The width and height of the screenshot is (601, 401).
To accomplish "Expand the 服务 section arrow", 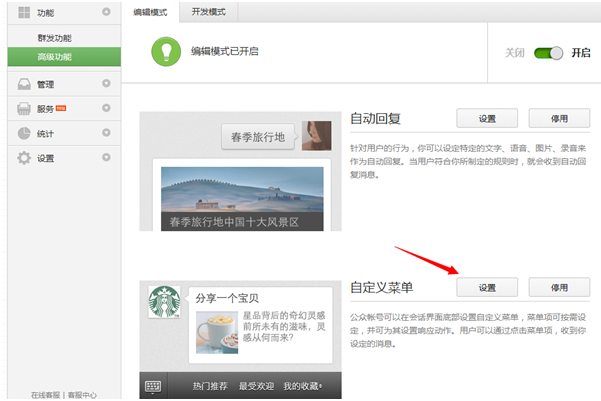I will [106, 108].
